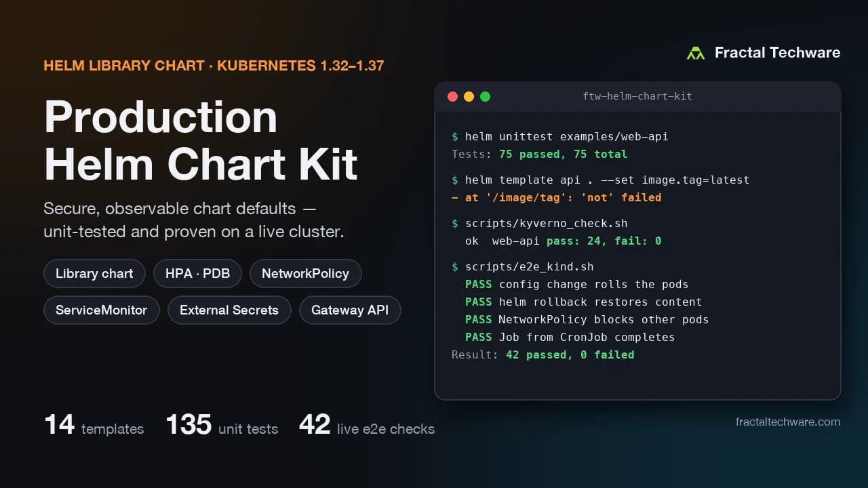Select the NetworkPolicy pill
The height and width of the screenshot is (488, 868).
(305, 274)
